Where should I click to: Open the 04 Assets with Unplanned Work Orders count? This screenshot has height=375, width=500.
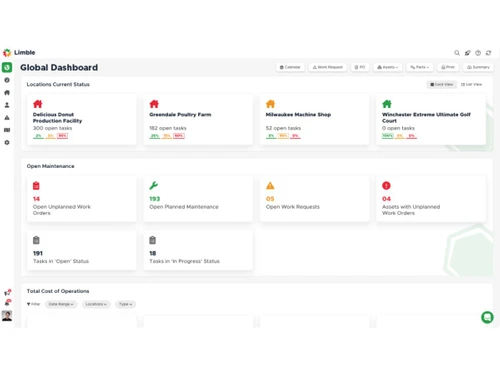[386, 199]
